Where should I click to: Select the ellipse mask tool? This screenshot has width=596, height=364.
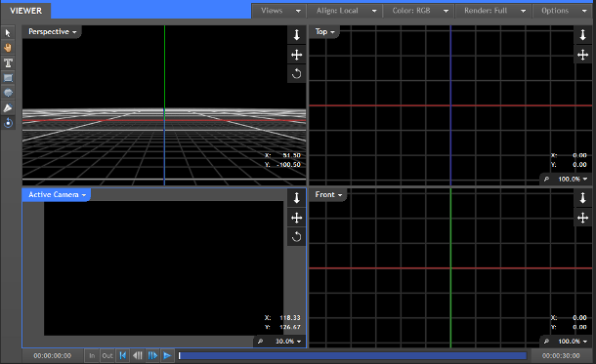click(x=8, y=93)
